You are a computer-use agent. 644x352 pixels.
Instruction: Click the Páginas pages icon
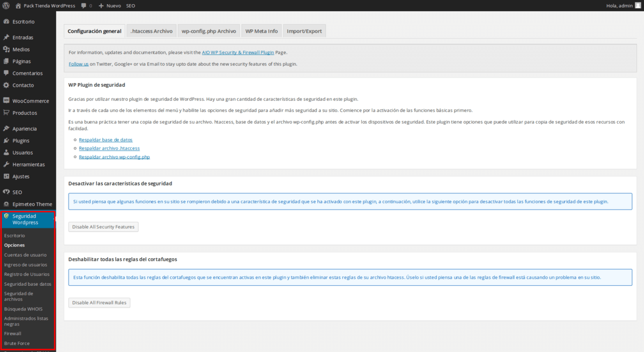coord(6,61)
